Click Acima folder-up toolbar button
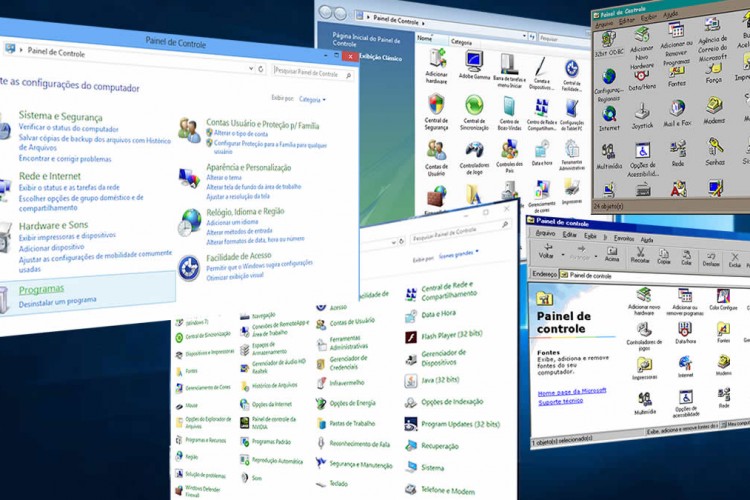Screen dimensions: 750x500 point(612,255)
